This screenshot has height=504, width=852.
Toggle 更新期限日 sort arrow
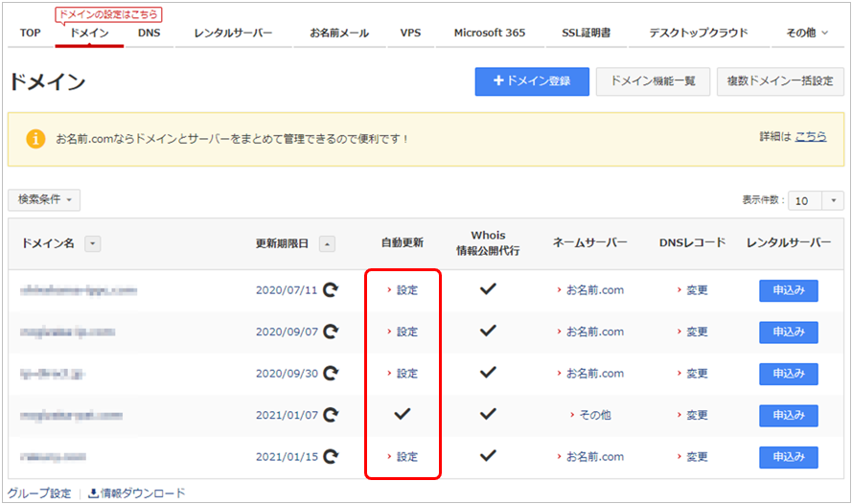point(327,244)
